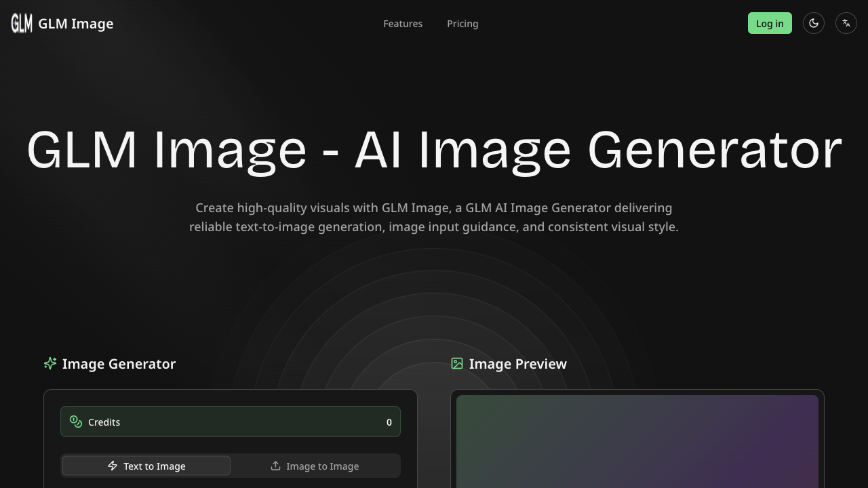Click the Image Generator heading
Screen dimensions: 868x488
pos(119,364)
